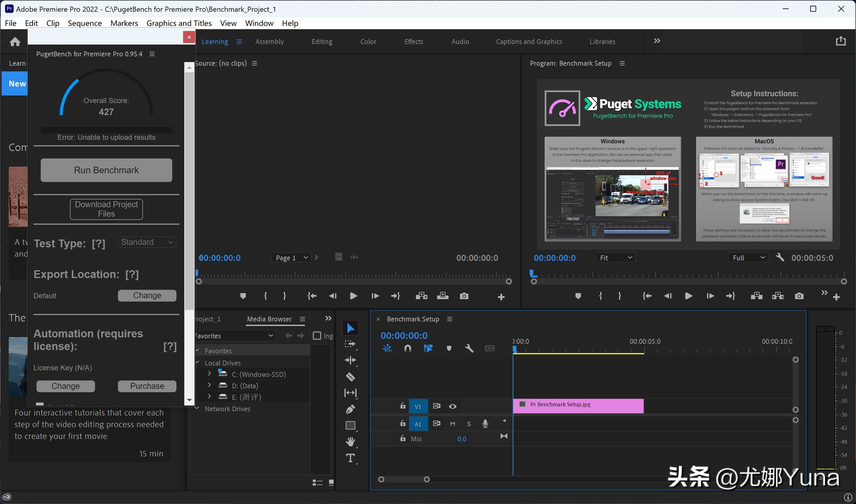Viewport: 856px width, 504px height.
Task: Open the Test Type Standard dropdown
Action: [x=147, y=242]
